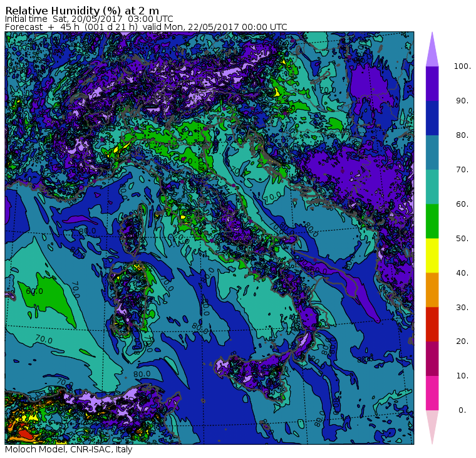Viewport: 476px width, 458px height.
Task: Click the "60.0" contour label in green area
Action: 34,291
